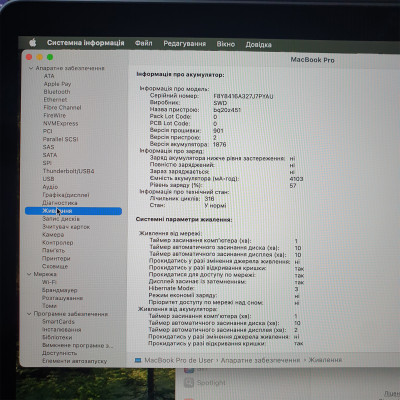The width and height of the screenshot is (400, 400).
Task: Open the Редагування menu
Action: (184, 44)
